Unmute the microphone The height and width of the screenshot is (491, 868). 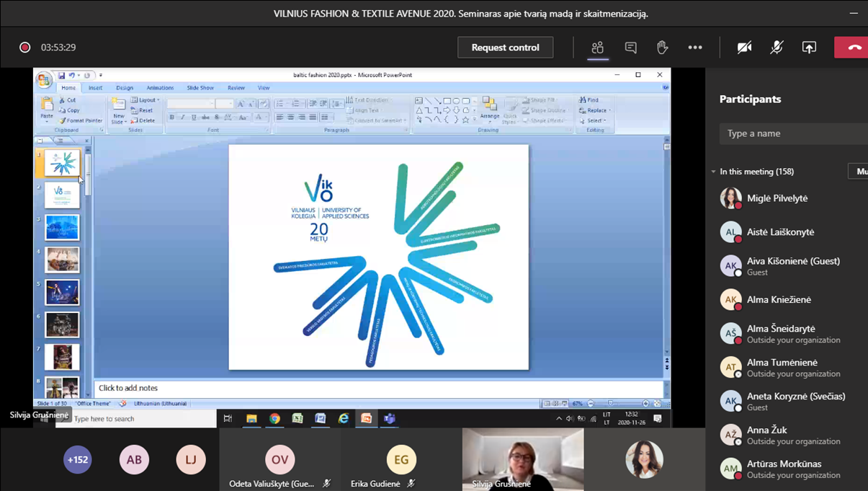tap(777, 48)
